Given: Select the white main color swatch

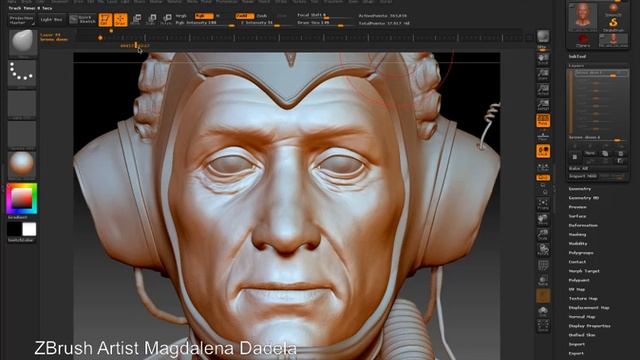Looking at the screenshot, I should pos(29,229).
